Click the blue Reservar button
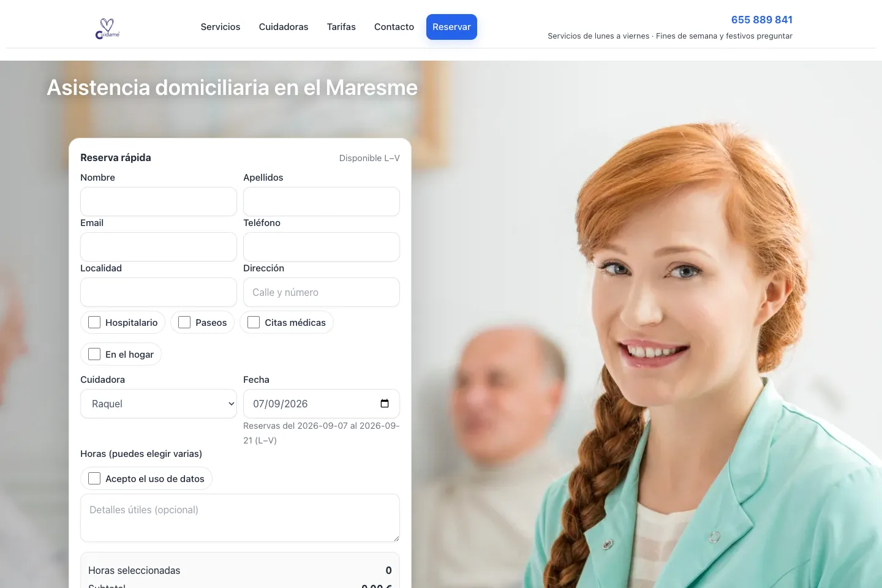Screen dimensions: 882x588 pos(451,27)
